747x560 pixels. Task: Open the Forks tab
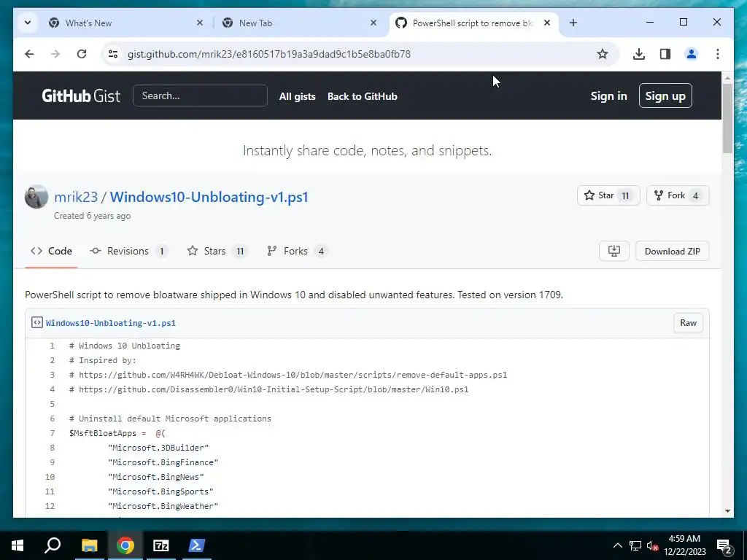[x=298, y=251]
